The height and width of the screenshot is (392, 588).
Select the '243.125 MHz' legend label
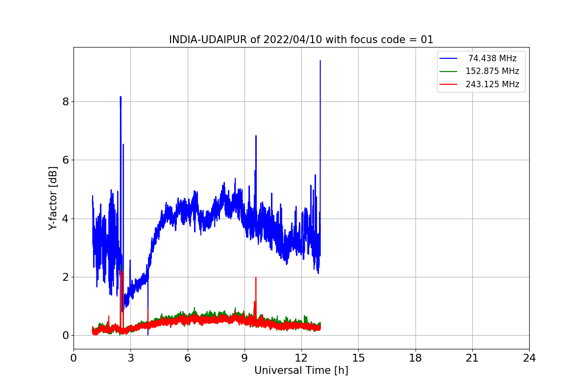click(x=492, y=84)
